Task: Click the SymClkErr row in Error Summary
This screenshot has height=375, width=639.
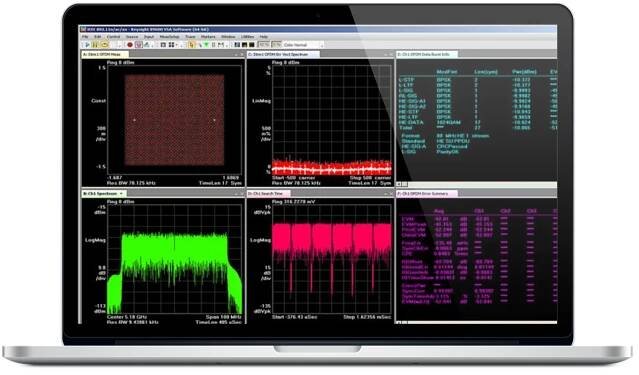Action: (478, 248)
